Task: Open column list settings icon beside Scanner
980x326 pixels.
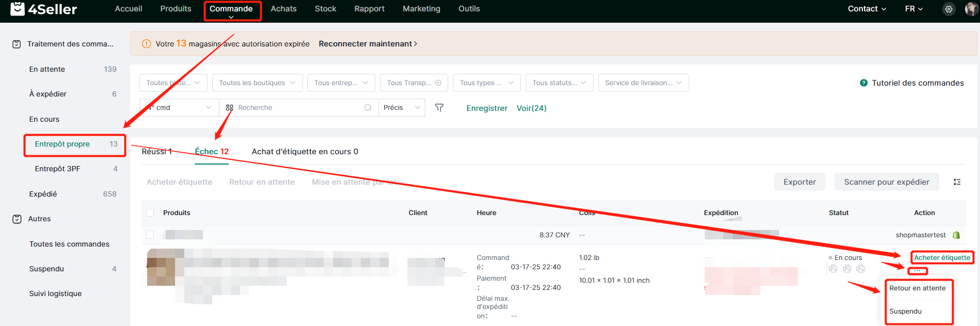Action: click(957, 182)
